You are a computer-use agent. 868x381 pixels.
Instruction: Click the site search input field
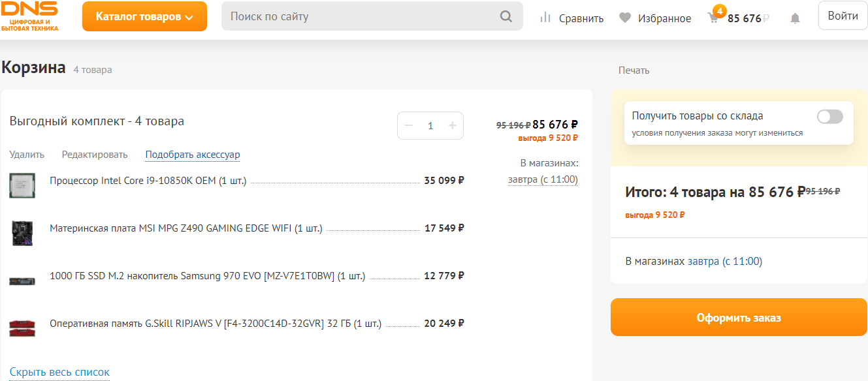[x=359, y=16]
